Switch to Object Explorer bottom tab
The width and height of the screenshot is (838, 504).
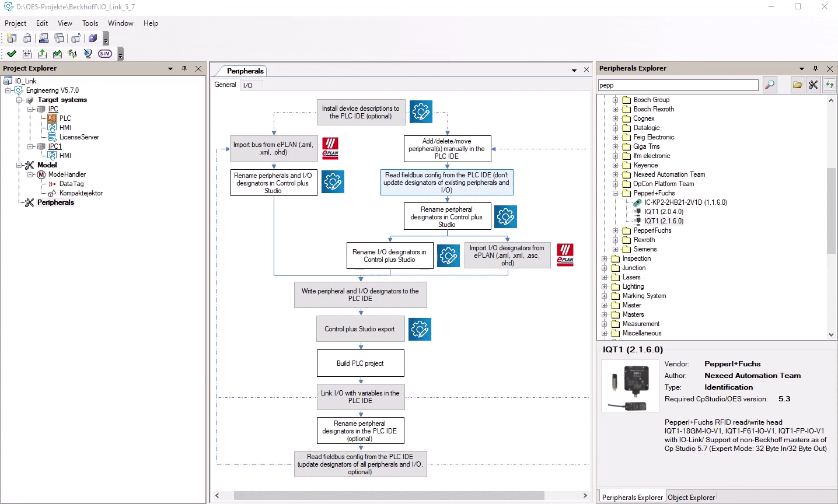pos(691,498)
